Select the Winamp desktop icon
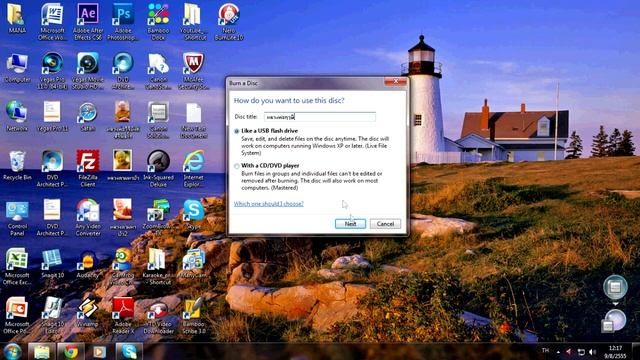640x360 pixels. [x=88, y=312]
